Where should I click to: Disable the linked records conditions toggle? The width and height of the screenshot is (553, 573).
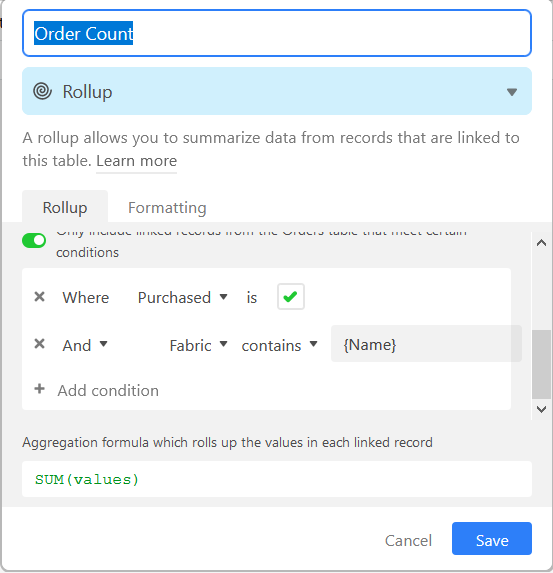[34, 240]
